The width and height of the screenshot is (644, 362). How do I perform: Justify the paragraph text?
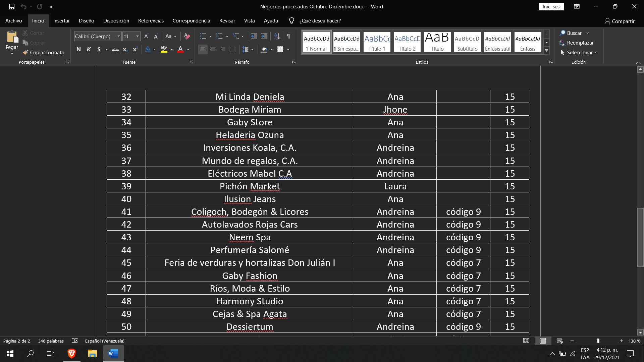pyautogui.click(x=233, y=50)
